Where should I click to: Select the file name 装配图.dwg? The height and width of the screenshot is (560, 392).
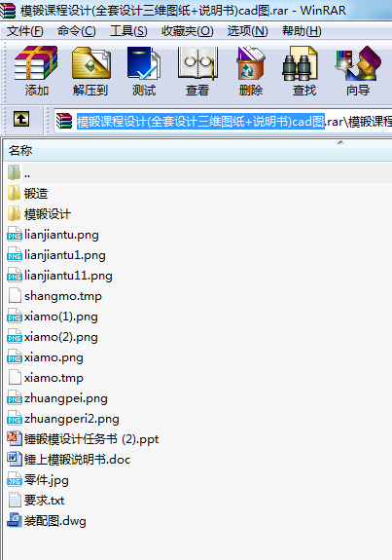coord(55,521)
